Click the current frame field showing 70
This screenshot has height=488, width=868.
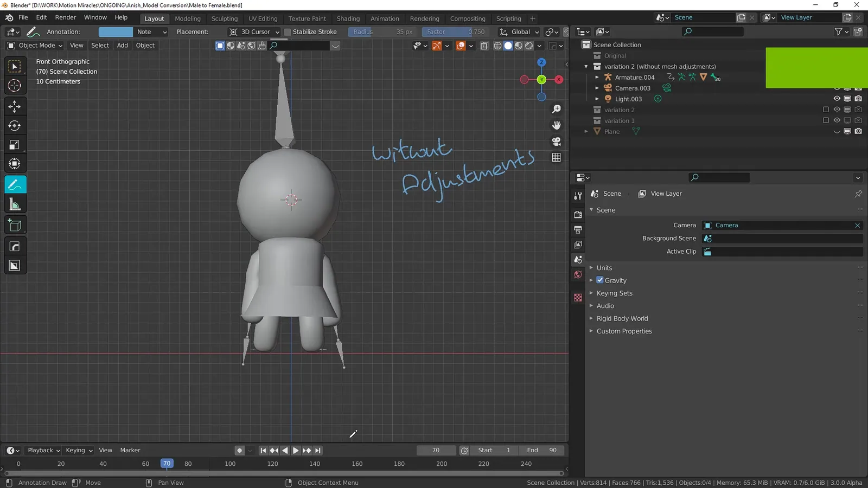436,451
